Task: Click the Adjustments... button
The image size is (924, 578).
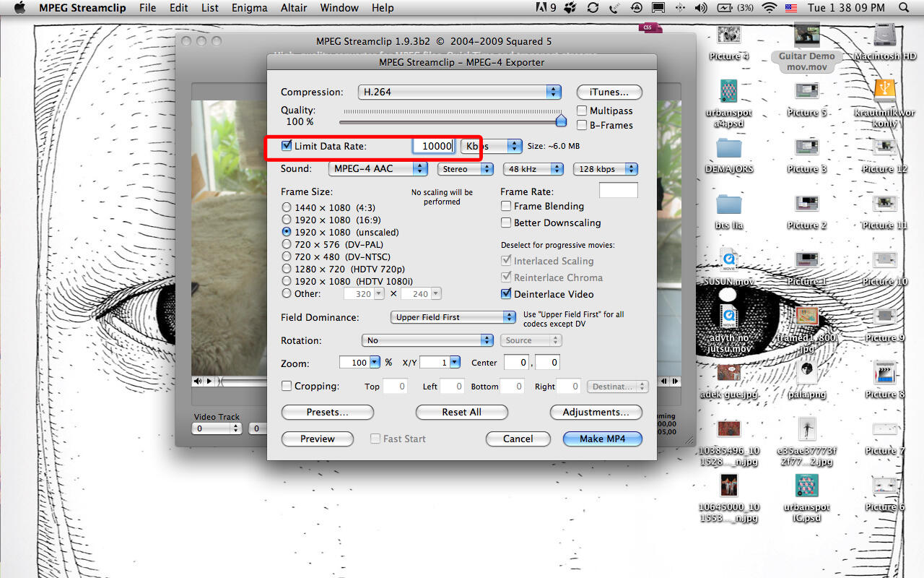Action: point(596,412)
